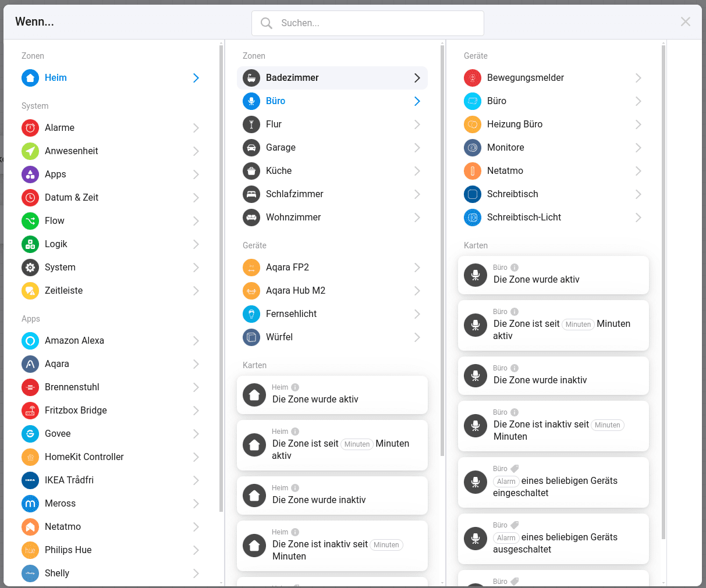Click the Anwesenheit green arrow icon
Screen dimensions: 706x588
30,151
